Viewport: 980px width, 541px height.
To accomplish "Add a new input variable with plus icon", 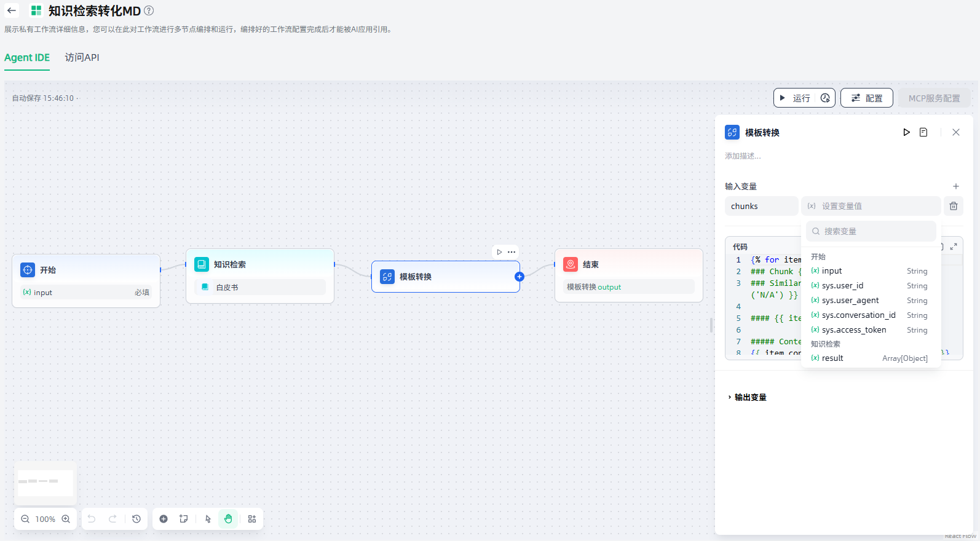I will [x=955, y=186].
